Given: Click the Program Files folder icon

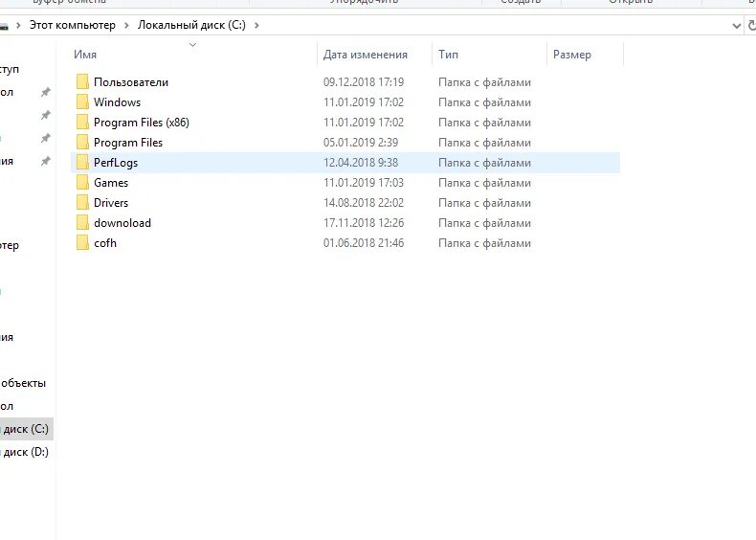Looking at the screenshot, I should (x=82, y=143).
